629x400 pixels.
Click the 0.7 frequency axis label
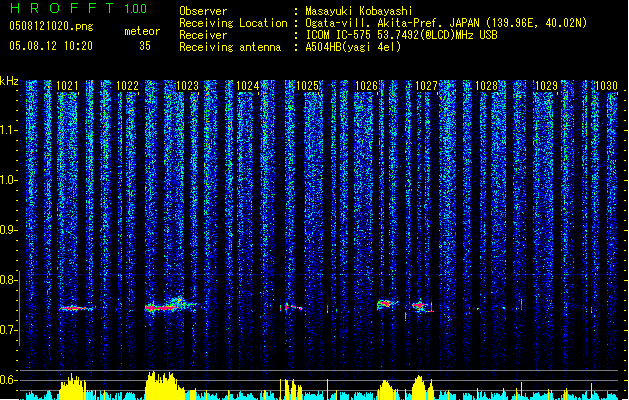pos(9,330)
